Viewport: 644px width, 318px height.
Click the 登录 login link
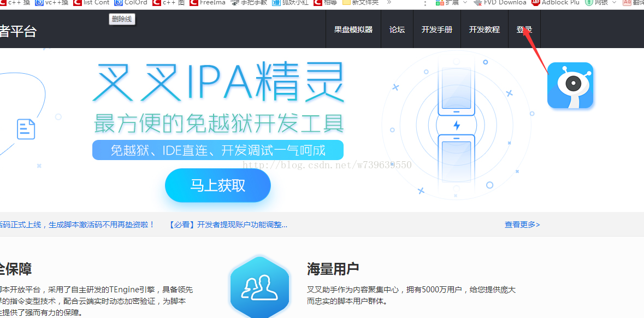pos(524,30)
